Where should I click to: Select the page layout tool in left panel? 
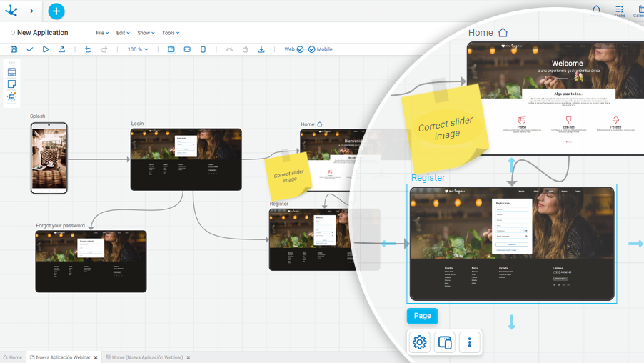pyautogui.click(x=11, y=72)
